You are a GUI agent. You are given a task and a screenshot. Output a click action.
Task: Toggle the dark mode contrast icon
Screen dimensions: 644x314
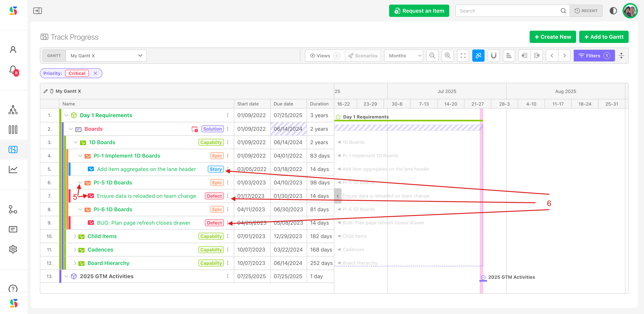pyautogui.click(x=613, y=11)
